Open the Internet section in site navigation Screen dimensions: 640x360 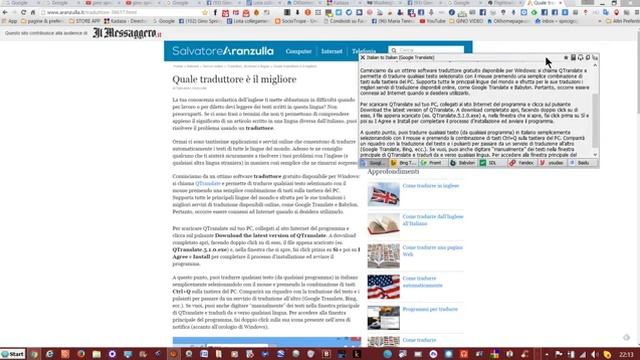pos(331,51)
